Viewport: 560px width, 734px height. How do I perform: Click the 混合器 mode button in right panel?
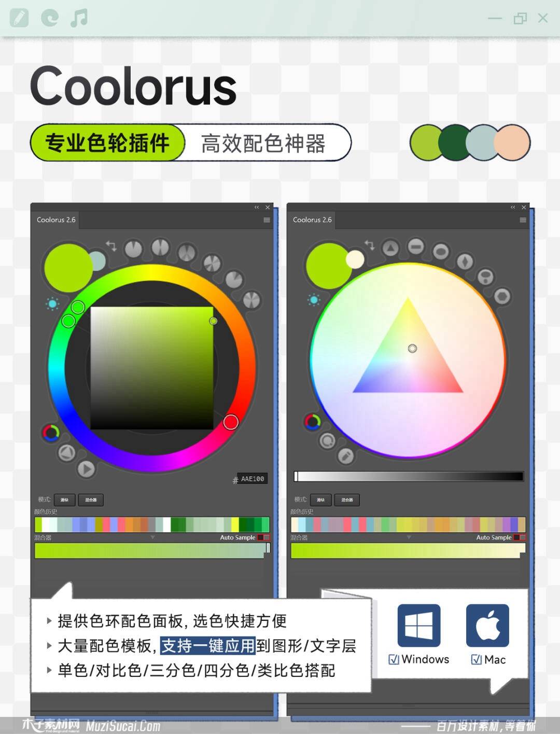(347, 500)
